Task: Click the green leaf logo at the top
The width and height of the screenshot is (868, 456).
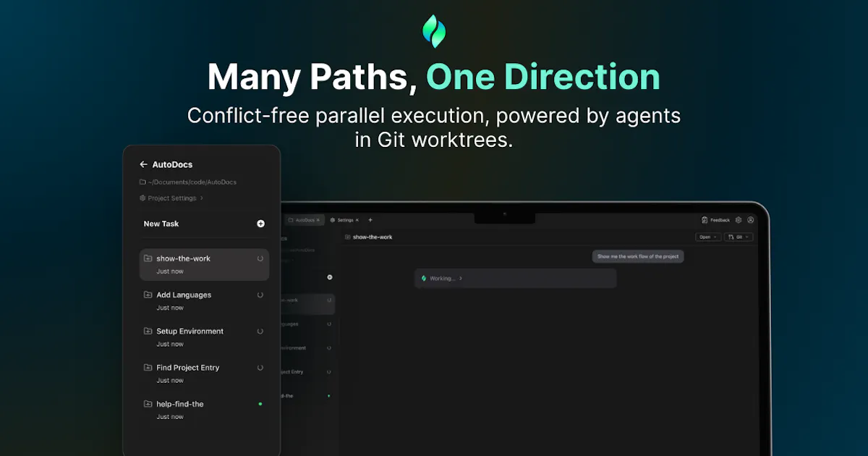Action: (434, 32)
